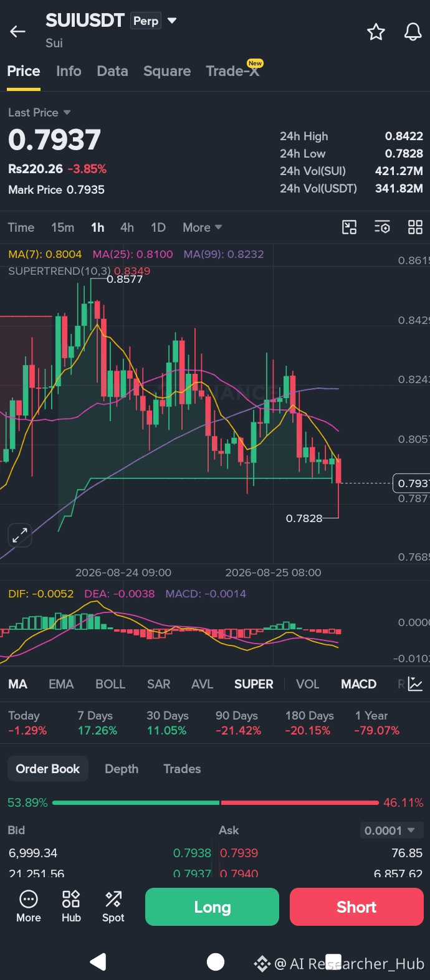Toggle the MA indicator

17,684
